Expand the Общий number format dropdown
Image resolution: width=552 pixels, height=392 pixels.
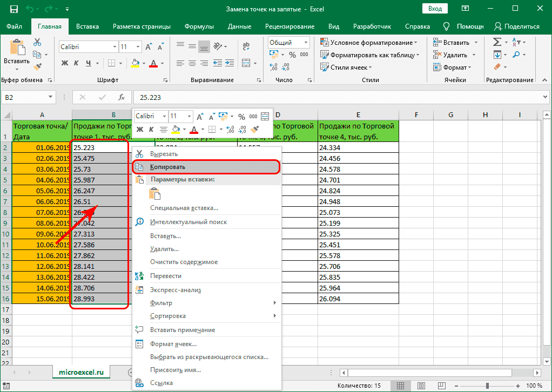click(x=305, y=42)
